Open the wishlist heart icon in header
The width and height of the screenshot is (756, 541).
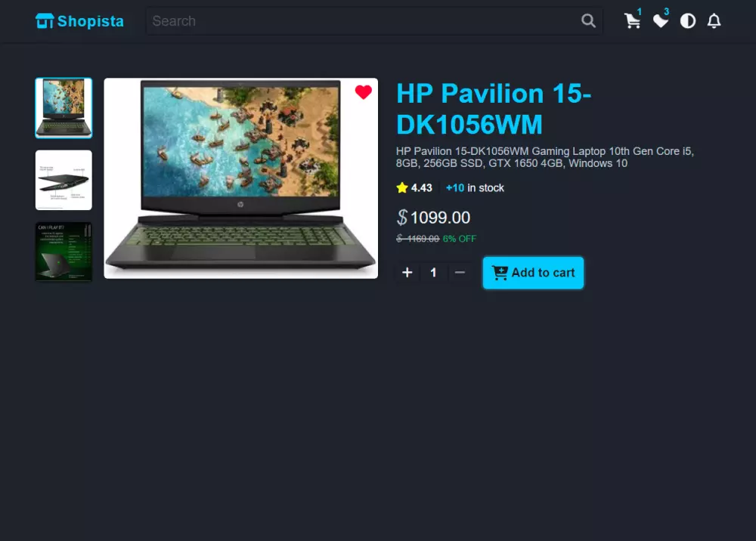[x=660, y=21]
